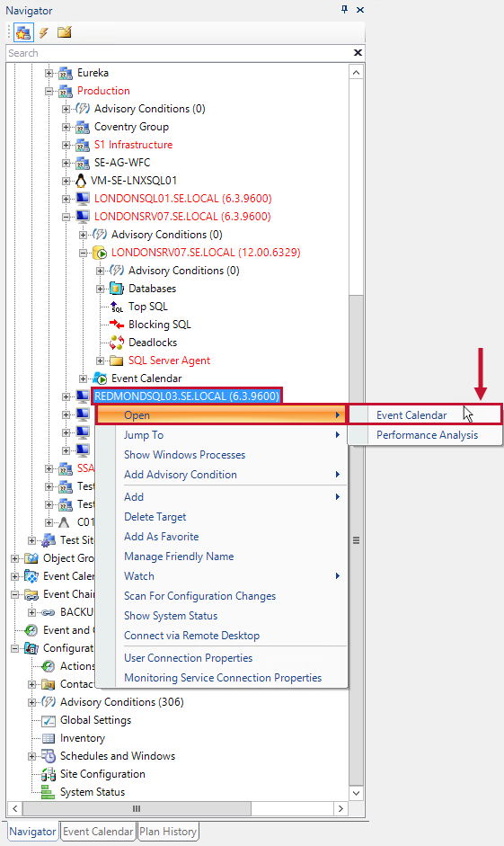Select the Deadlocks tree item
This screenshot has width=504, height=846.
(x=153, y=343)
